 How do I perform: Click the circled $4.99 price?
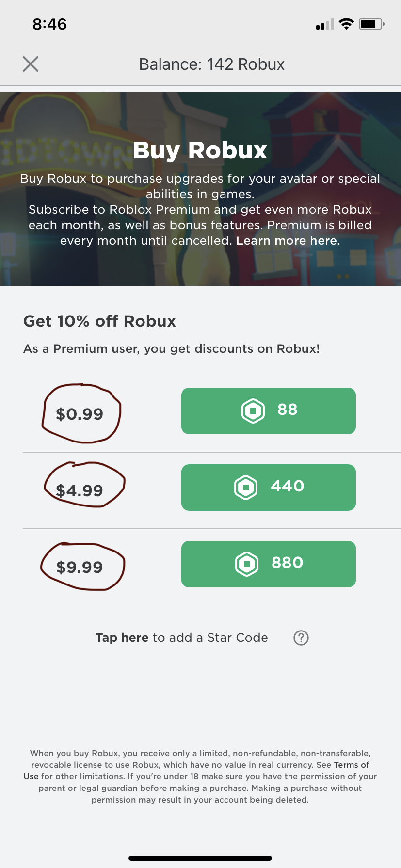(x=80, y=490)
